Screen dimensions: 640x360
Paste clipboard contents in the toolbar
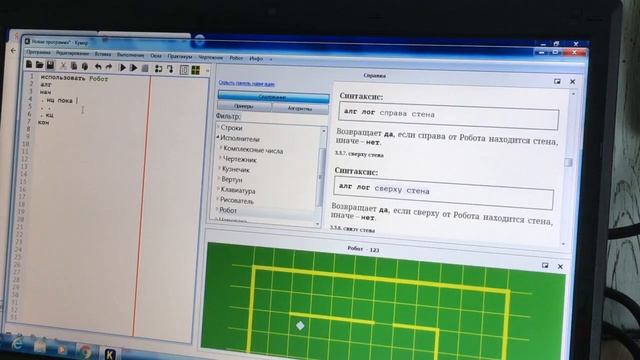pyautogui.click(x=84, y=66)
